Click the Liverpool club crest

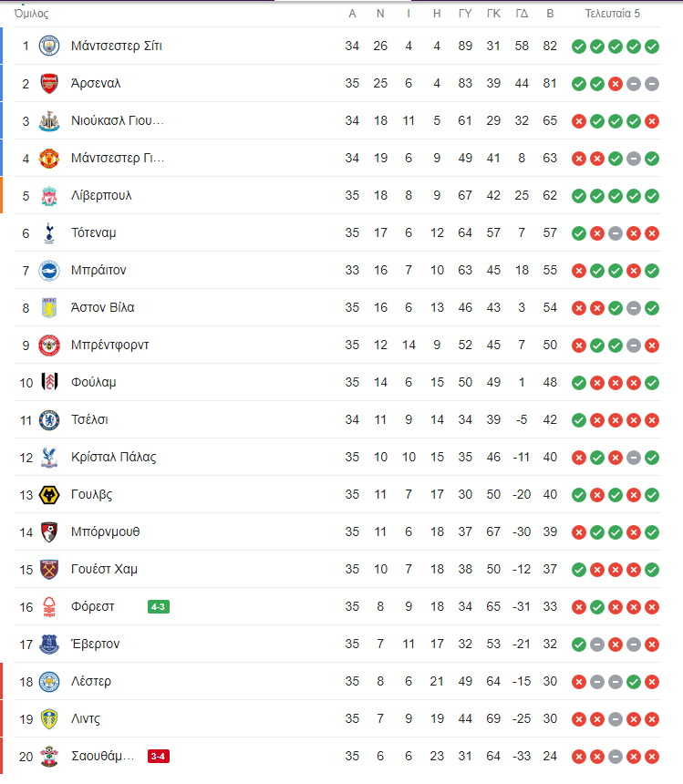(x=49, y=195)
